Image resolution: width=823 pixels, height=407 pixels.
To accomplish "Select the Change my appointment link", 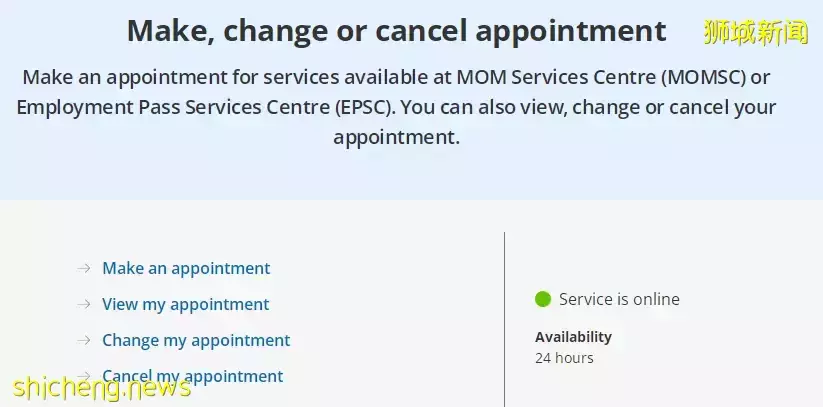I will (x=196, y=340).
